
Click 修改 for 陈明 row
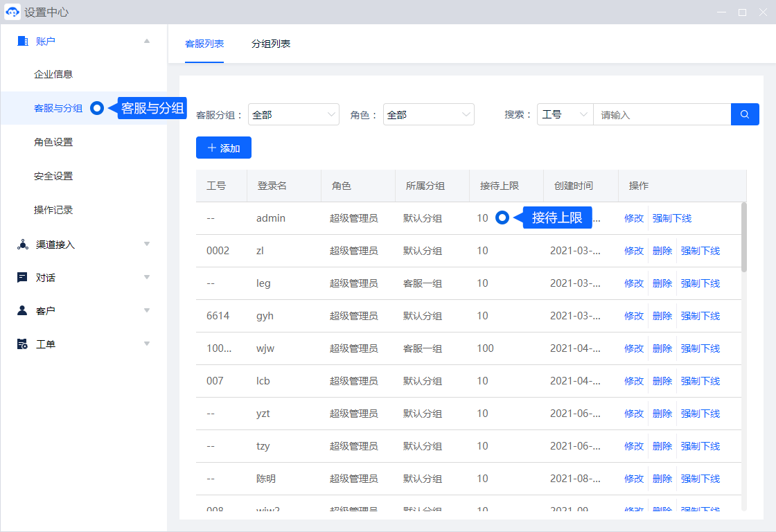click(x=634, y=479)
